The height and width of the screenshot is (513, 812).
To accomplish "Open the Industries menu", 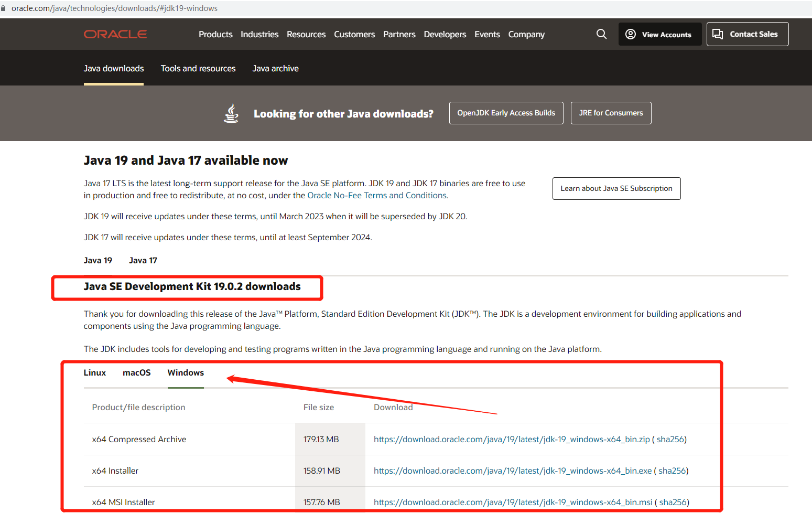I will (x=259, y=34).
